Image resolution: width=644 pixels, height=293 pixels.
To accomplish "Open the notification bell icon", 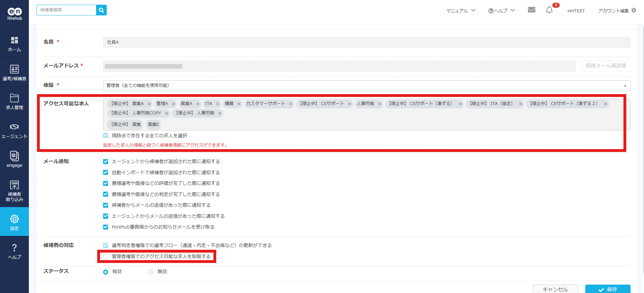I will pyautogui.click(x=549, y=10).
